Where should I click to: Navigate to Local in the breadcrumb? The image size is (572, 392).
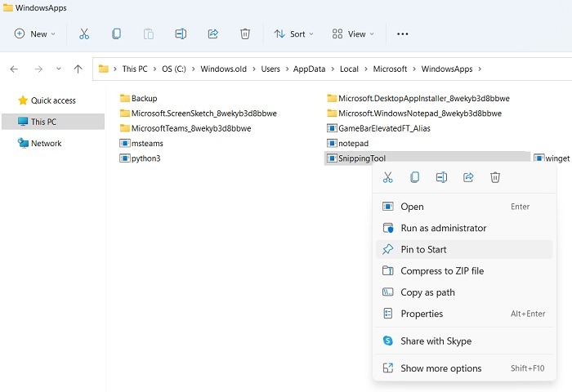tap(349, 69)
